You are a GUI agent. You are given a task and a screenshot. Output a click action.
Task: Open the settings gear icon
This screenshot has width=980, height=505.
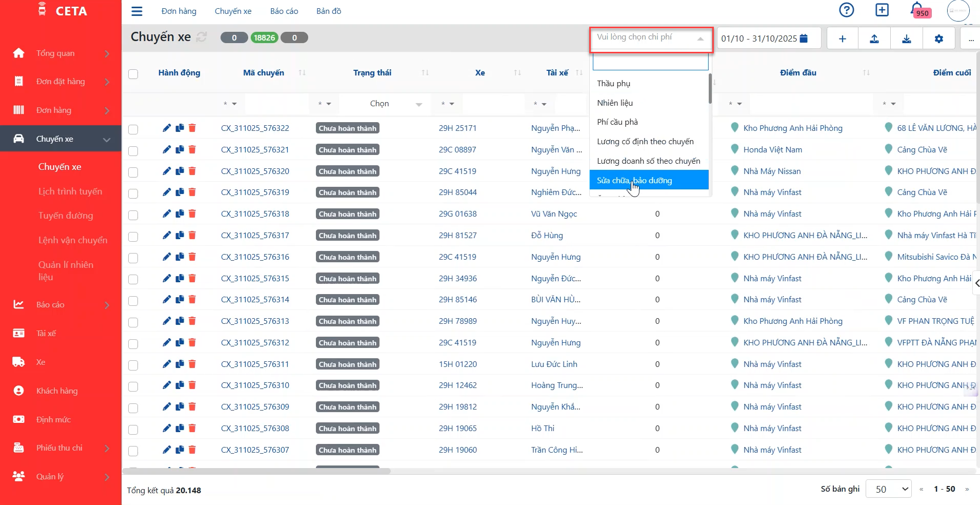click(x=938, y=38)
